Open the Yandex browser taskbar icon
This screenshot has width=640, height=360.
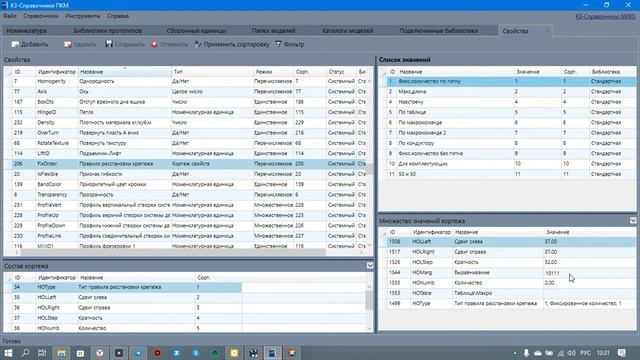click(x=100, y=353)
